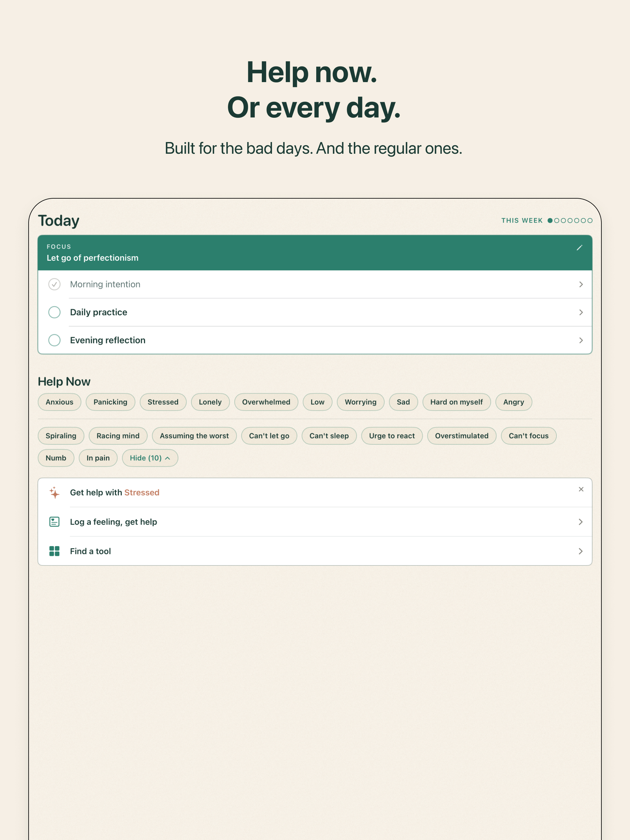Select the Panicking feeling chip

[110, 402]
